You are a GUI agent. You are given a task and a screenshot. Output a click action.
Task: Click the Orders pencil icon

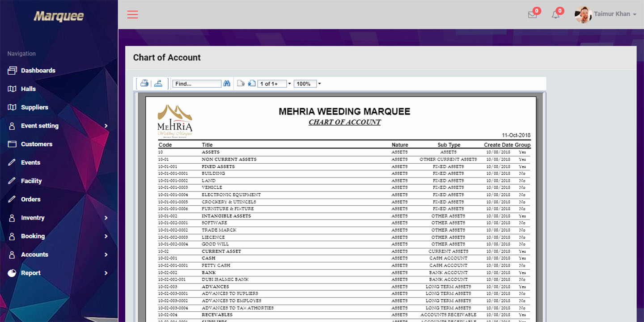tap(12, 199)
